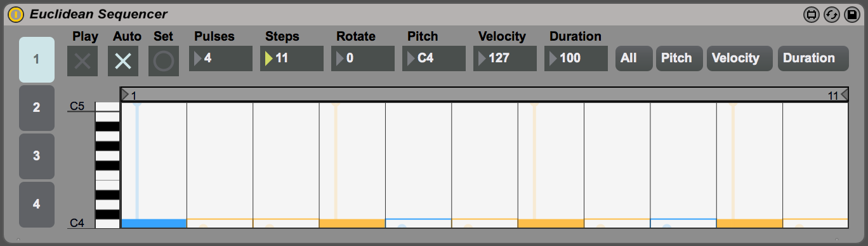This screenshot has width=868, height=246.
Task: Click the save preset disk icon
Action: [852, 14]
